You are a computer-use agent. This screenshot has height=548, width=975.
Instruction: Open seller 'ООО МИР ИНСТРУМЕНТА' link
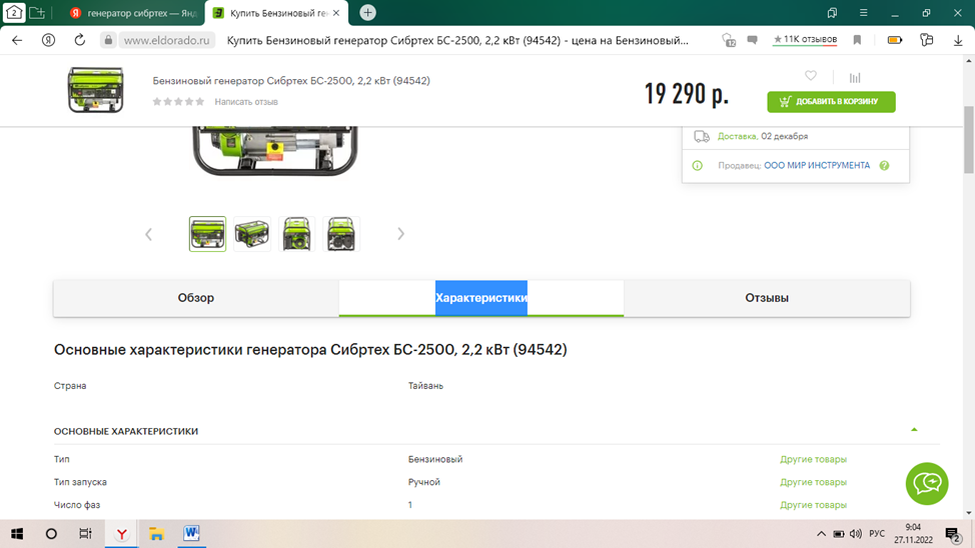[x=816, y=165]
